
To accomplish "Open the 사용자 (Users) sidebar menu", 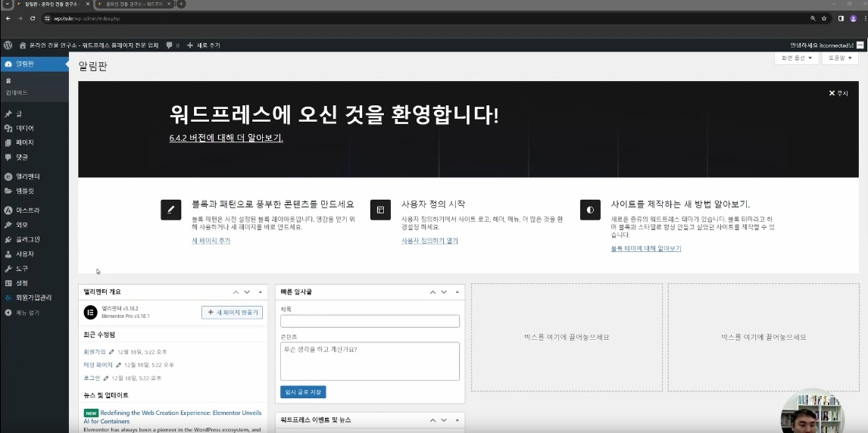I will pos(25,254).
